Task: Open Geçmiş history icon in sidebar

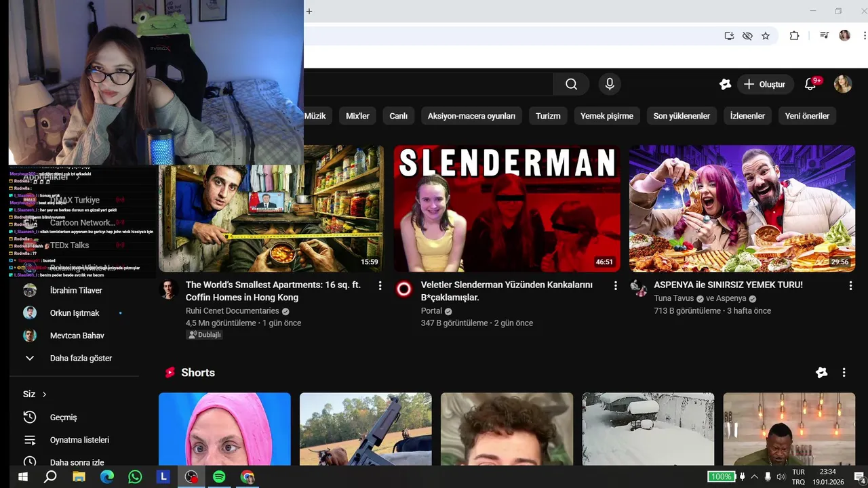Action: [x=30, y=418]
